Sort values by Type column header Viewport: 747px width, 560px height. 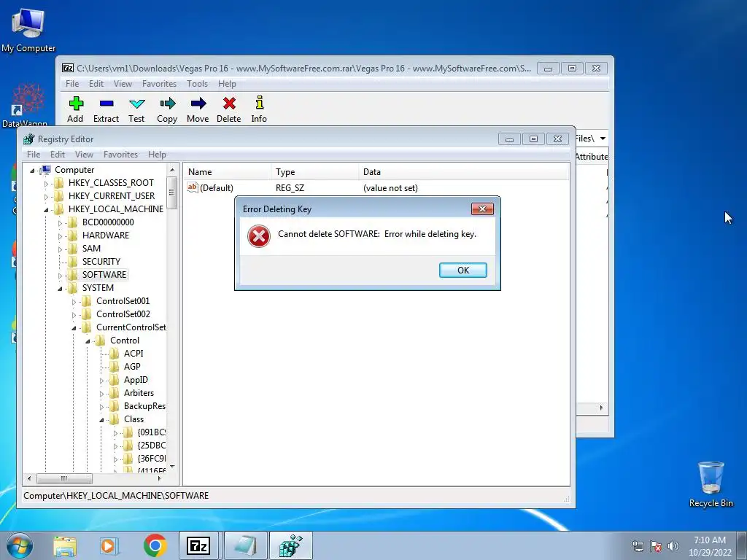point(315,172)
